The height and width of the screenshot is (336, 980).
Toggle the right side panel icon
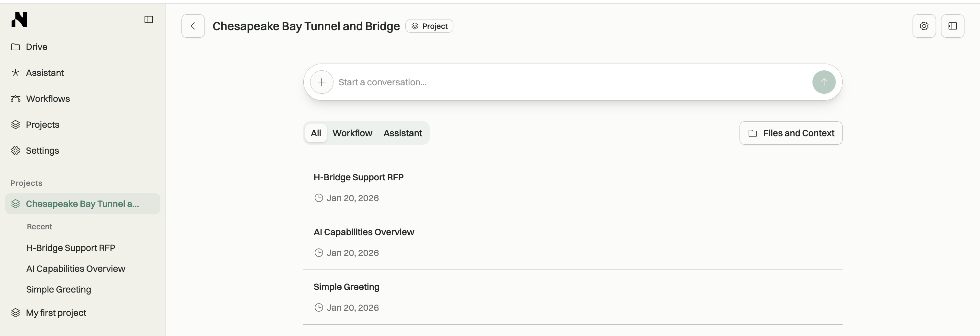(952, 26)
